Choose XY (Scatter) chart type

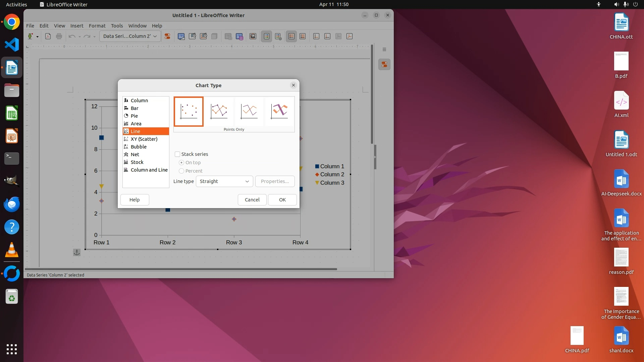click(x=144, y=139)
